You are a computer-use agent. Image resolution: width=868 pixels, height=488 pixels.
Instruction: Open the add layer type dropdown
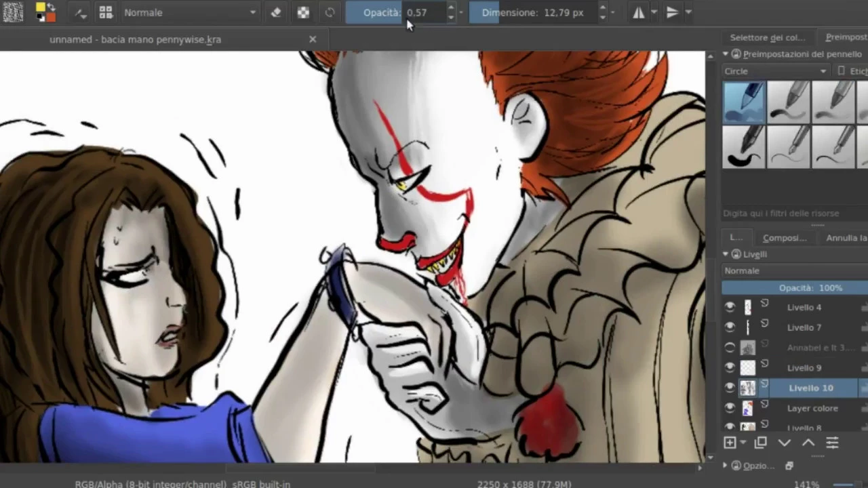click(742, 443)
